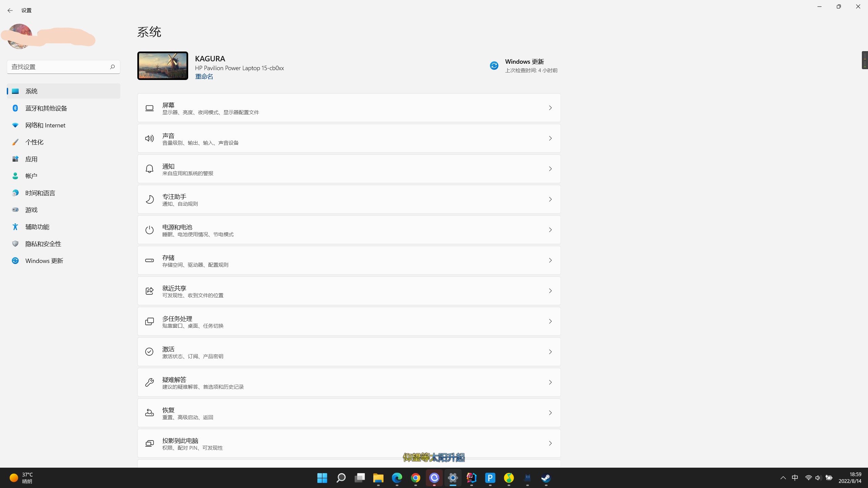868x488 pixels.
Task: Click the 重命名 link
Action: click(x=204, y=77)
